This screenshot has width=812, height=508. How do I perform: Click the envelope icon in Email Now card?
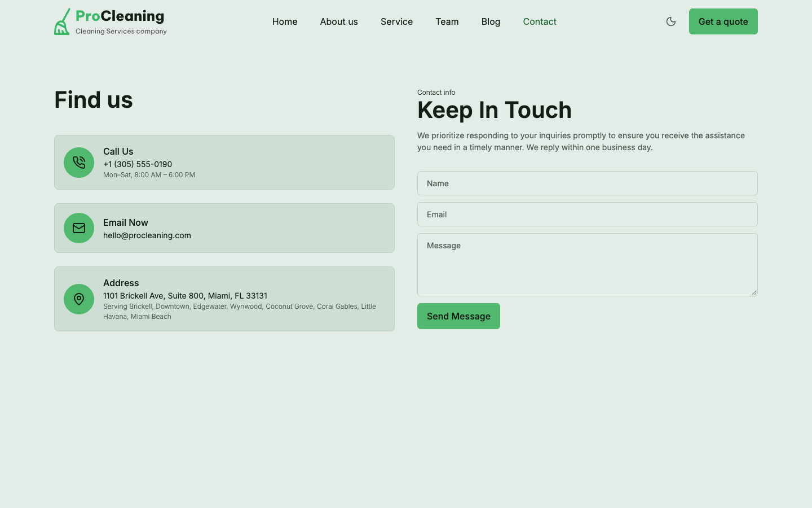[79, 228]
